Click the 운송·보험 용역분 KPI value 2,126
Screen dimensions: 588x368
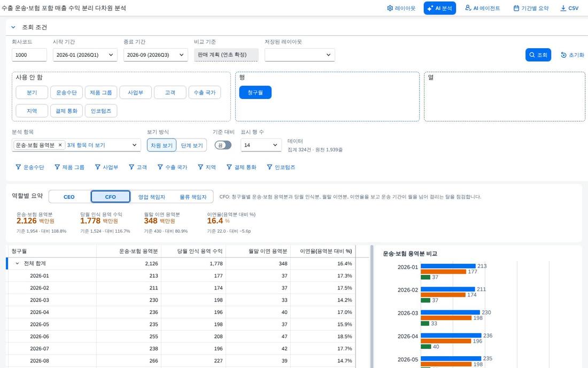26,221
